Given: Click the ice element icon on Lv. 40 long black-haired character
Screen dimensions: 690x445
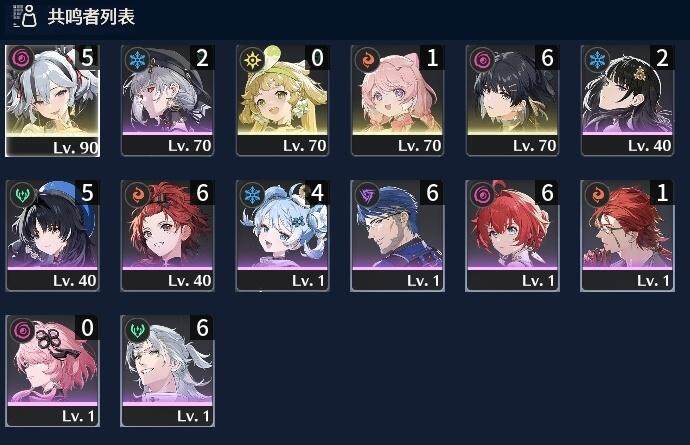Looking at the screenshot, I should point(597,59).
